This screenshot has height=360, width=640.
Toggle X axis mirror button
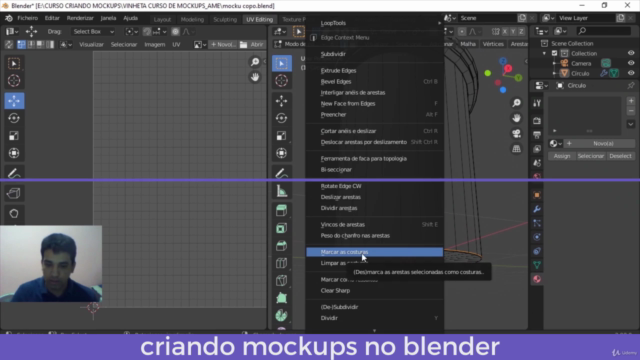tap(505, 31)
